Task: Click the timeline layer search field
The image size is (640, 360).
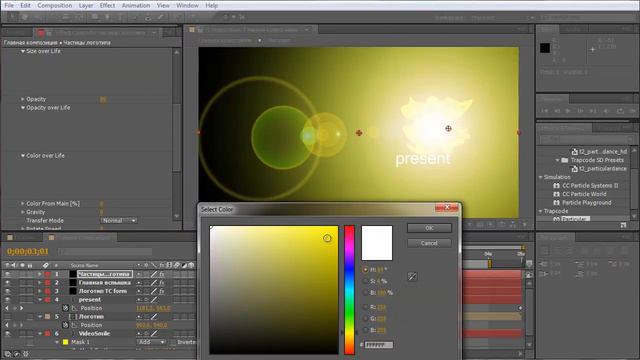Action: (x=105, y=251)
